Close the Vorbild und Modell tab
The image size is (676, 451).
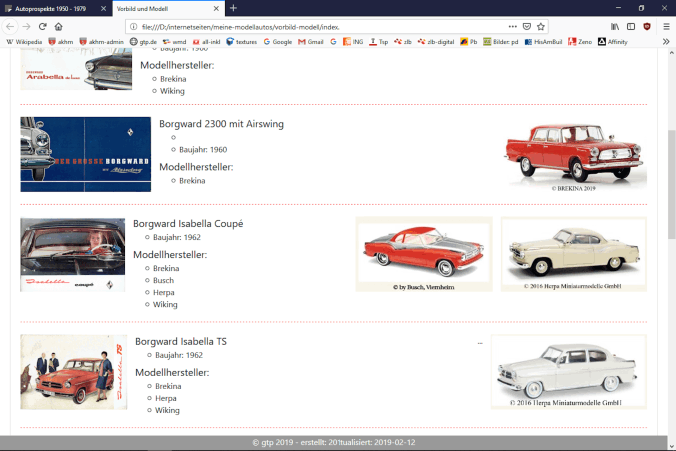click(x=216, y=9)
